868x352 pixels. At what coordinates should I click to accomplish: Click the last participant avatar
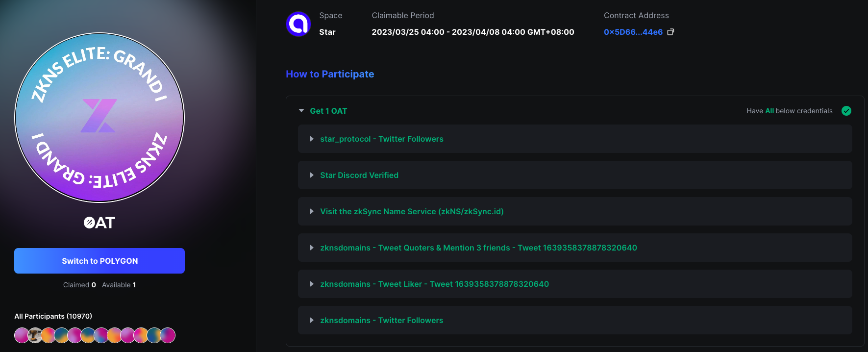coord(168,335)
